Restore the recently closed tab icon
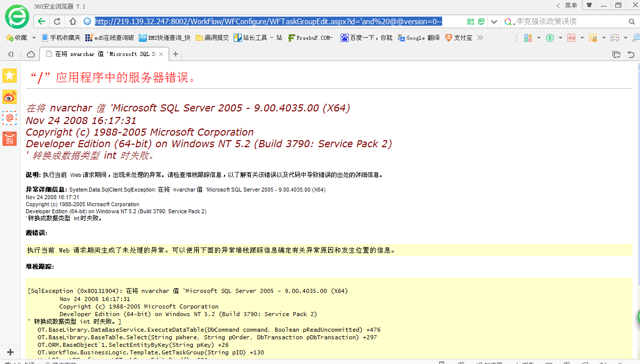Image resolution: width=640 pixels, height=364 pixels. [x=631, y=54]
